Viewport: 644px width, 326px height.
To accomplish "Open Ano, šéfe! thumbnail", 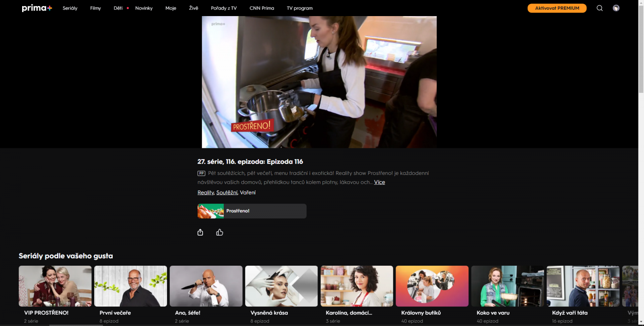I will click(206, 286).
